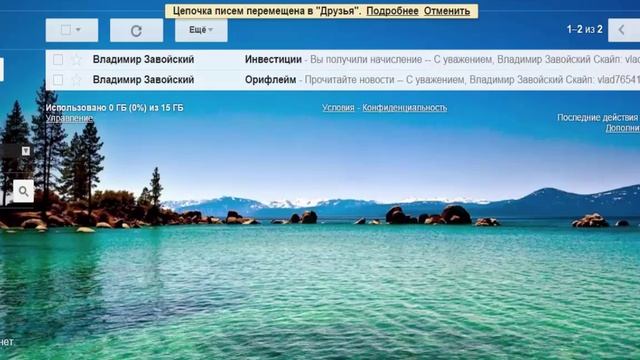This screenshot has width=640, height=360.
Task: Click the magnifier search icon on left
Action: click(24, 191)
